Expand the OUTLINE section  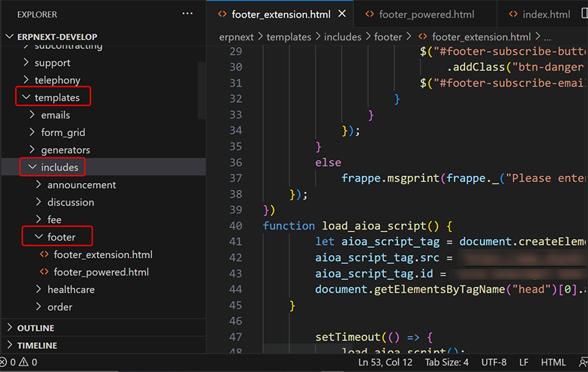tap(36, 328)
